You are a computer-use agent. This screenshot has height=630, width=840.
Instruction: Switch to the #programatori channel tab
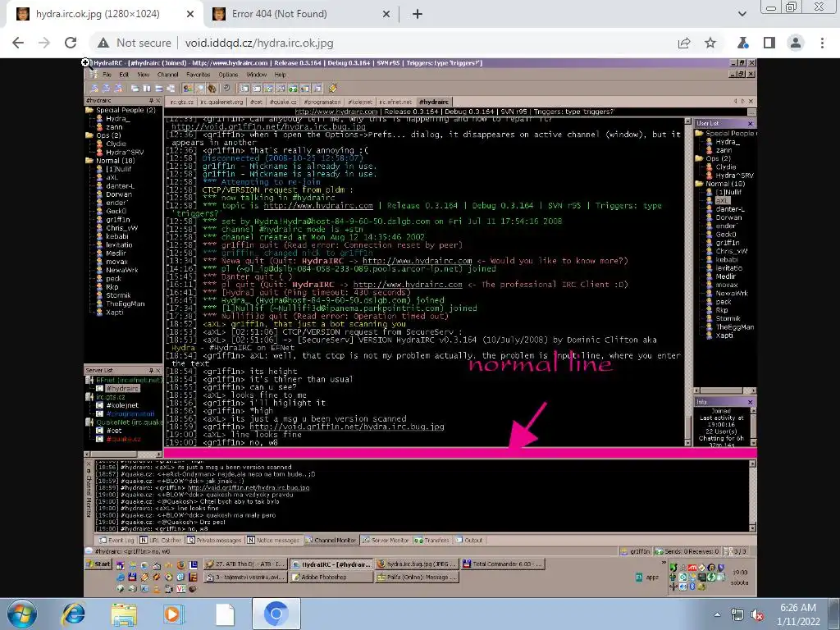pyautogui.click(x=322, y=102)
